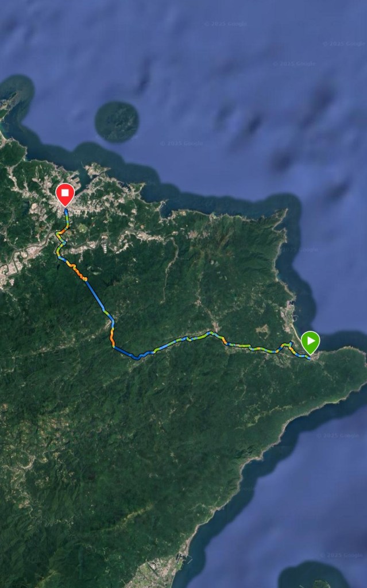Viewport: 367px width, 588px height.
Task: Click the orange route section below the end marker
Action: pyautogui.click(x=78, y=272)
